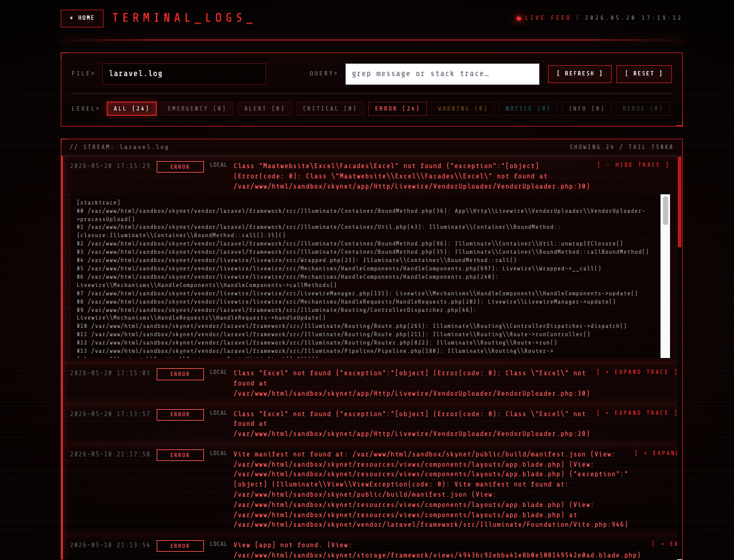Screen dimensions: 734x560
Task: Click the [stacktrace] label line
Action: [x=98, y=203]
